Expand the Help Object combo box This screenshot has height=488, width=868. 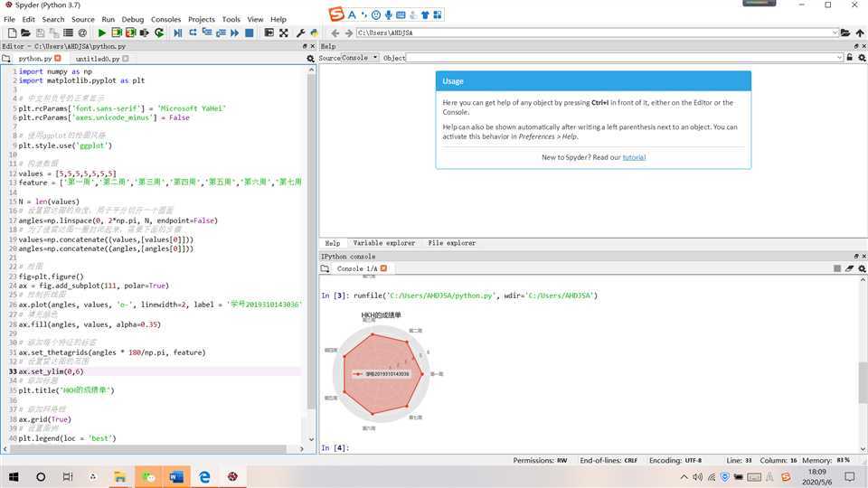840,58
